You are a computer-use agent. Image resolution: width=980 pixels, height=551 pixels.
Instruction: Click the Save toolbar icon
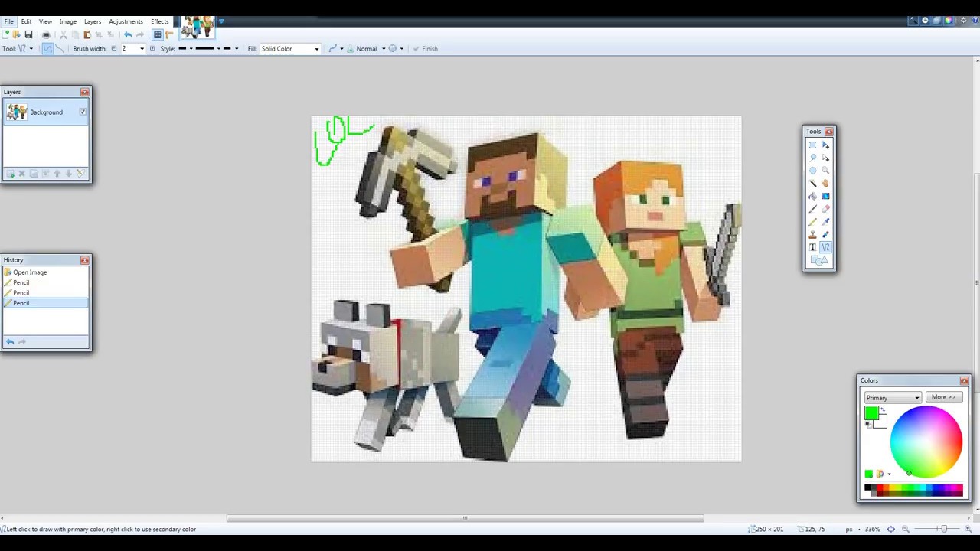tap(28, 34)
